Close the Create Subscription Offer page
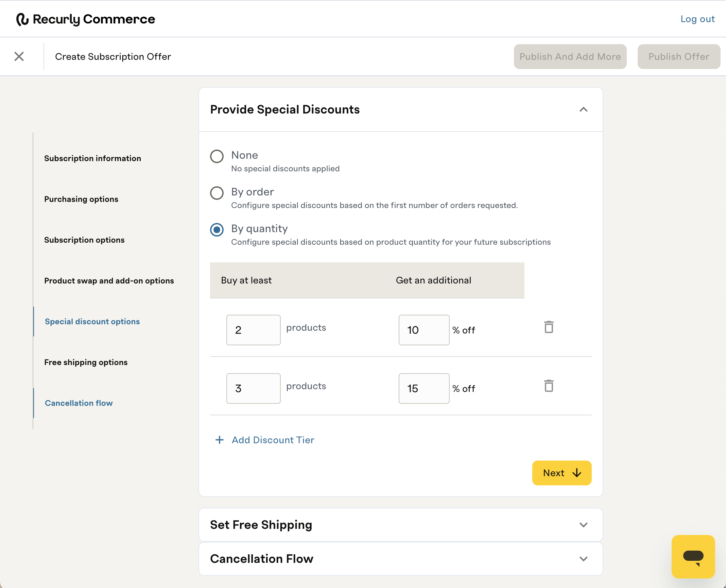The height and width of the screenshot is (588, 726). coord(19,56)
